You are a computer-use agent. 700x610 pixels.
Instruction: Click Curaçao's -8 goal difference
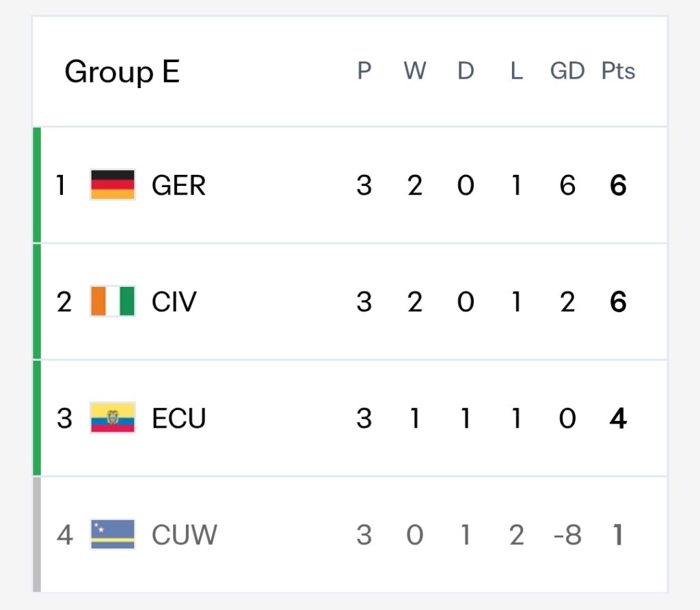click(567, 535)
